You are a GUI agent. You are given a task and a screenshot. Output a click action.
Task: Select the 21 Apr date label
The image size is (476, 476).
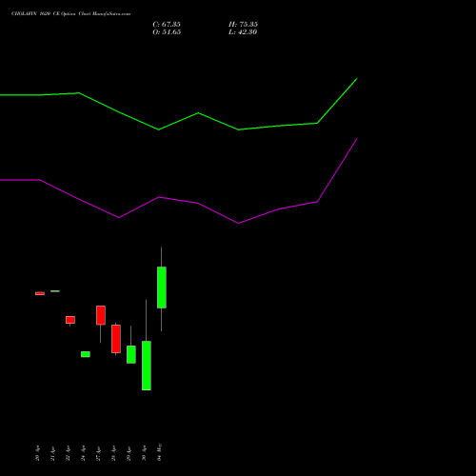point(53,453)
